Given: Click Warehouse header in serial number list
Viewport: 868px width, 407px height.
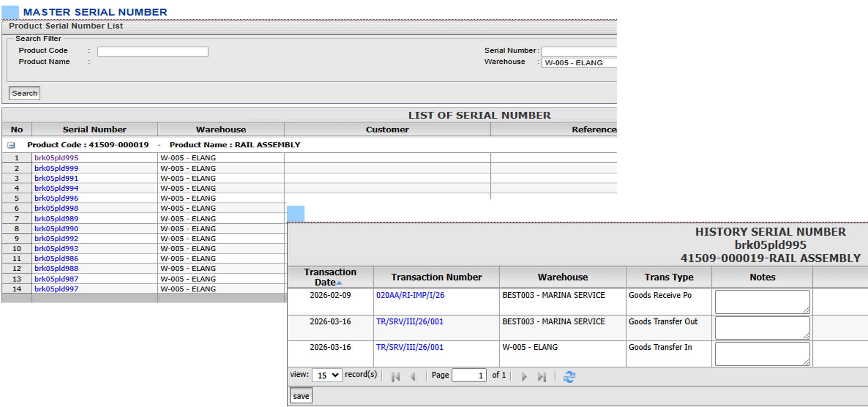Looking at the screenshot, I should coord(221,130).
